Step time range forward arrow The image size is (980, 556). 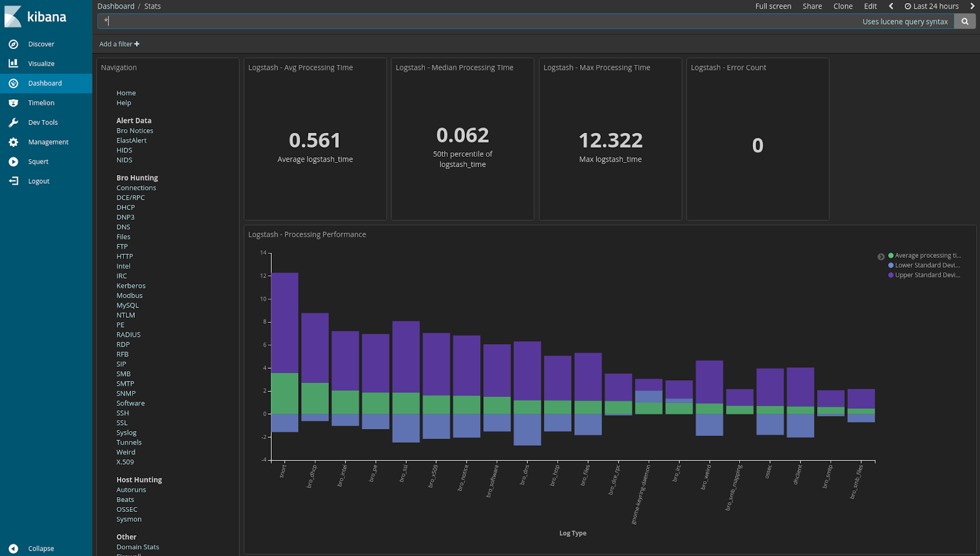click(972, 6)
